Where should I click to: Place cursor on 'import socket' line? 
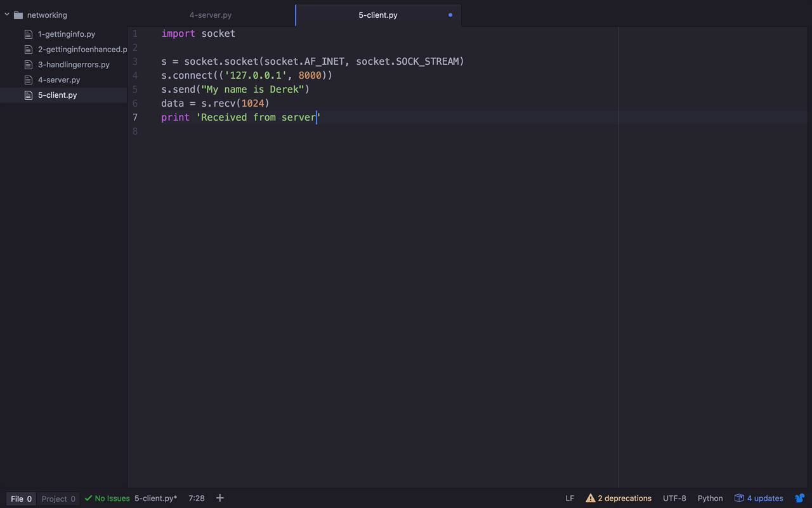tap(198, 34)
